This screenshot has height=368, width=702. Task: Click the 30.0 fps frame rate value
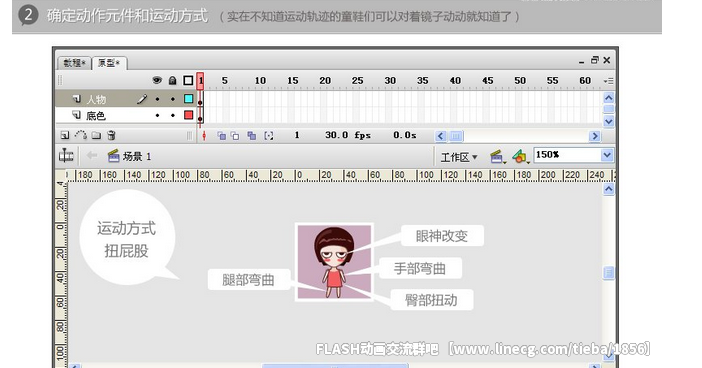[348, 135]
